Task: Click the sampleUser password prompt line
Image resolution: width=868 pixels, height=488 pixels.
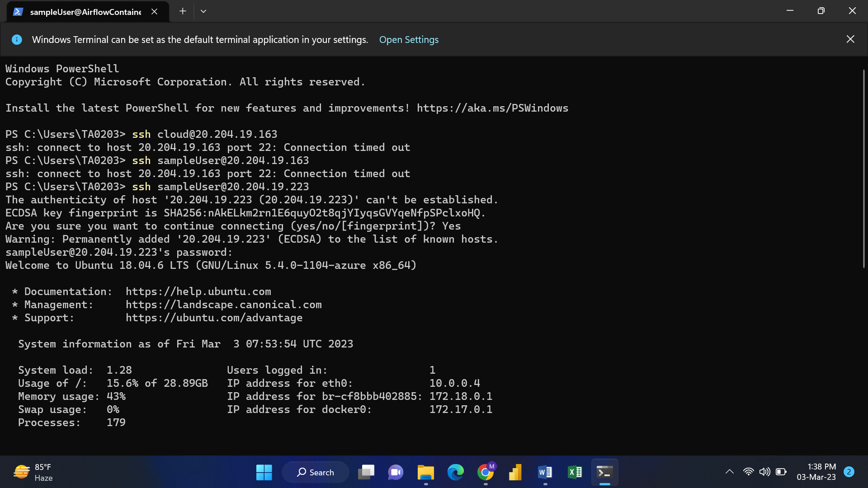Action: tap(119, 253)
